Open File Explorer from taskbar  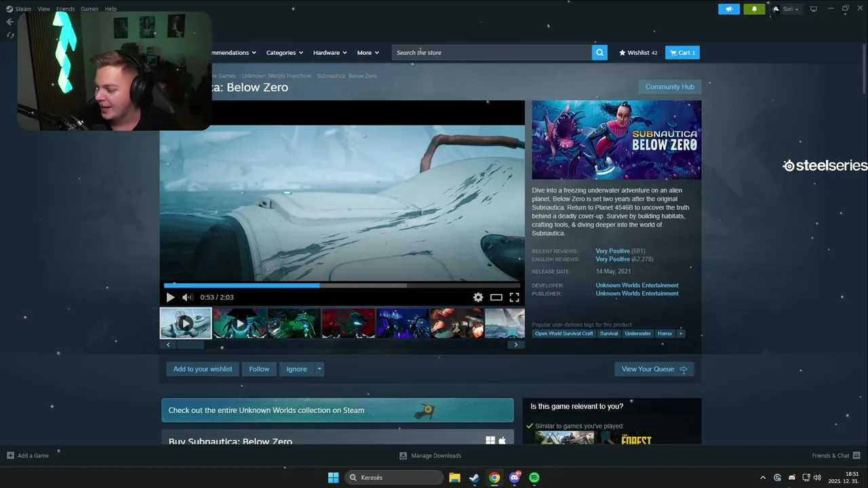[x=454, y=477]
